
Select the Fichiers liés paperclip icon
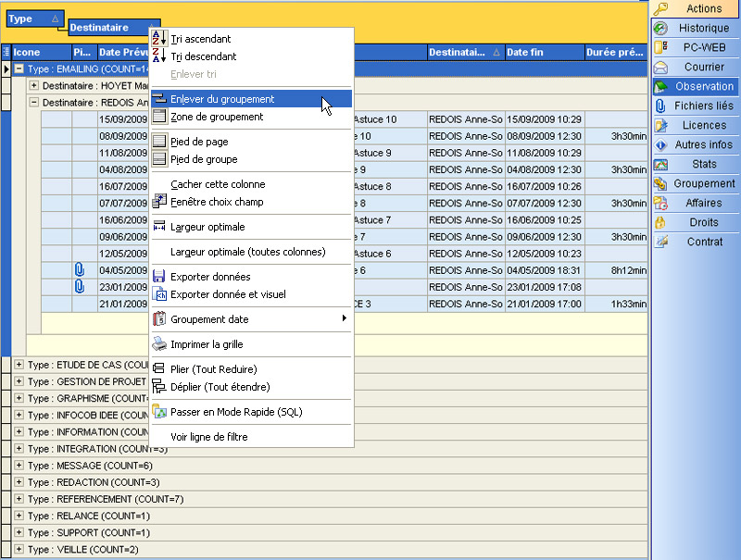[x=661, y=106]
